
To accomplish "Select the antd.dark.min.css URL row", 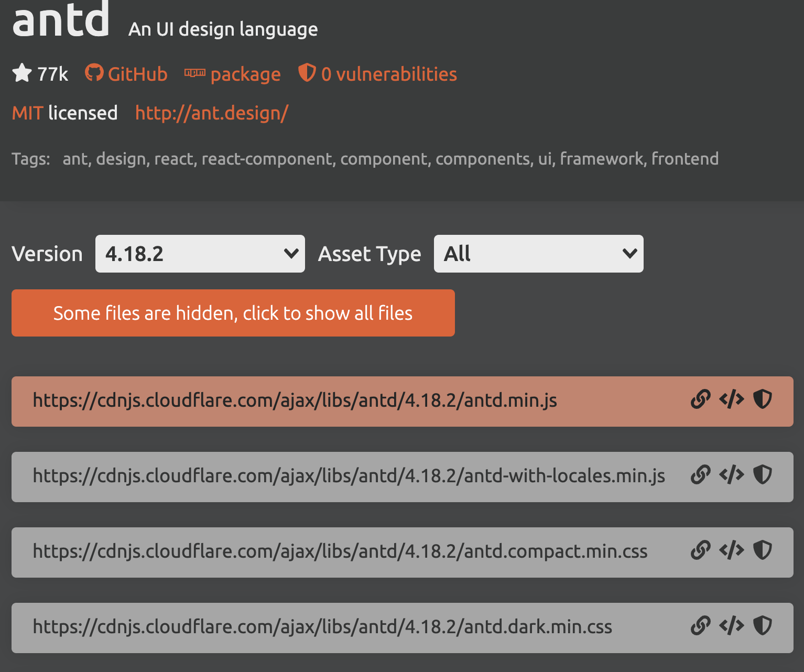I will pyautogui.click(x=403, y=628).
